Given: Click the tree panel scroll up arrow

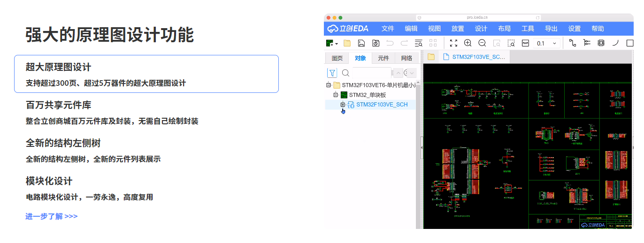Looking at the screenshot, I should [x=418, y=84].
